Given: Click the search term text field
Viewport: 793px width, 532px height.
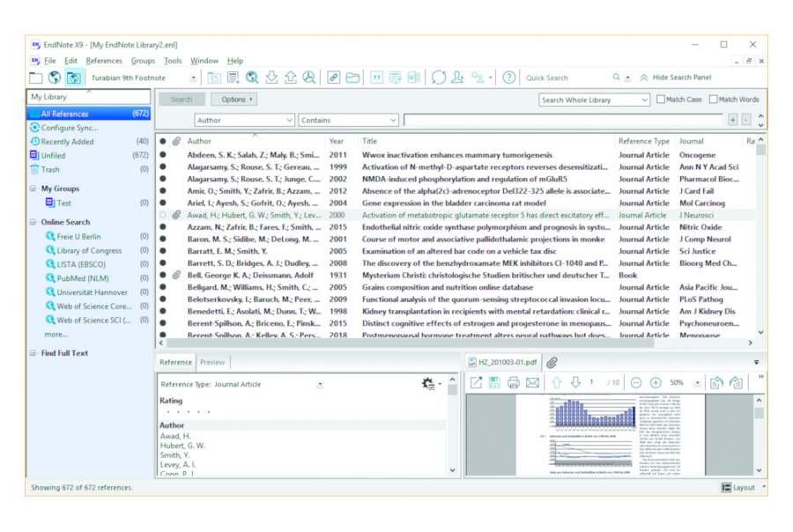Looking at the screenshot, I should [563, 121].
